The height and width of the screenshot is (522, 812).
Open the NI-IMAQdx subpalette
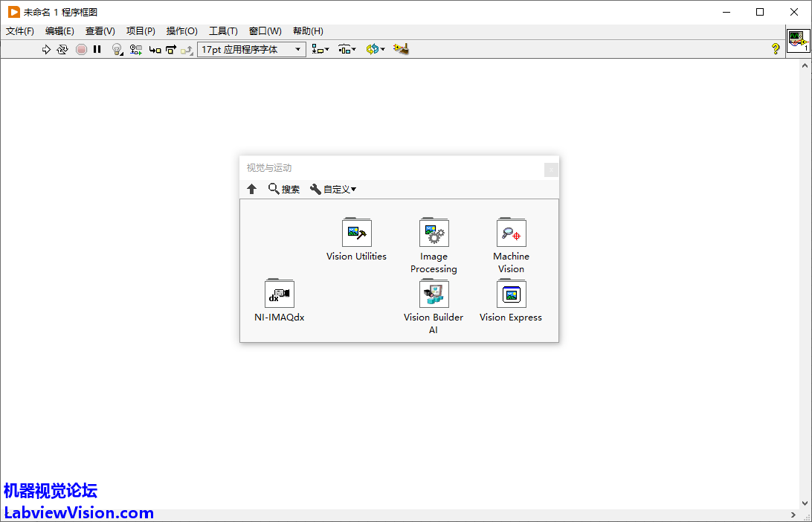coord(279,300)
